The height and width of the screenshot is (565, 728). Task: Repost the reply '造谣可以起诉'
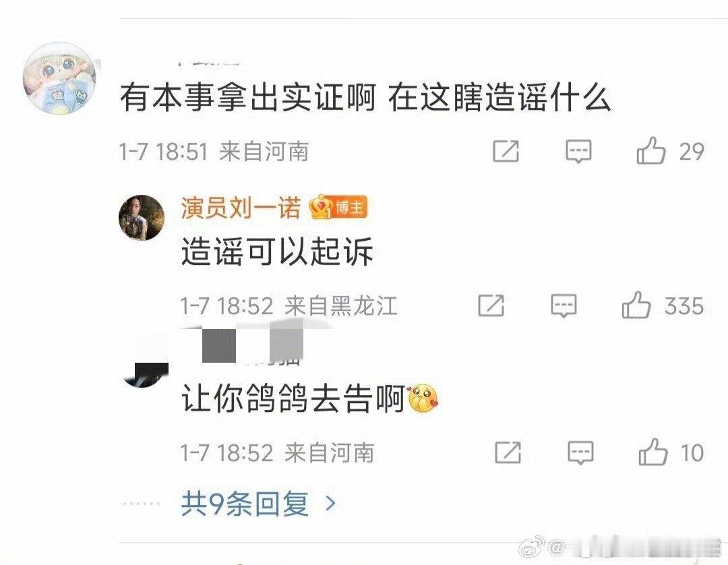(x=491, y=305)
